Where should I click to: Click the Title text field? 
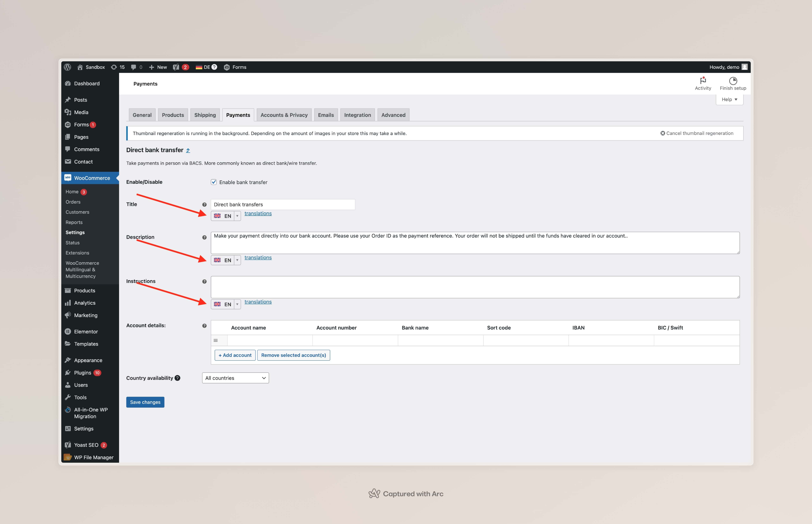[x=283, y=205]
